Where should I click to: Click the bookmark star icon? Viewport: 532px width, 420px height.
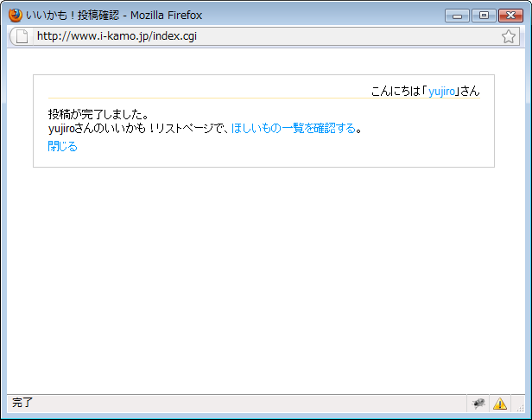(x=508, y=36)
